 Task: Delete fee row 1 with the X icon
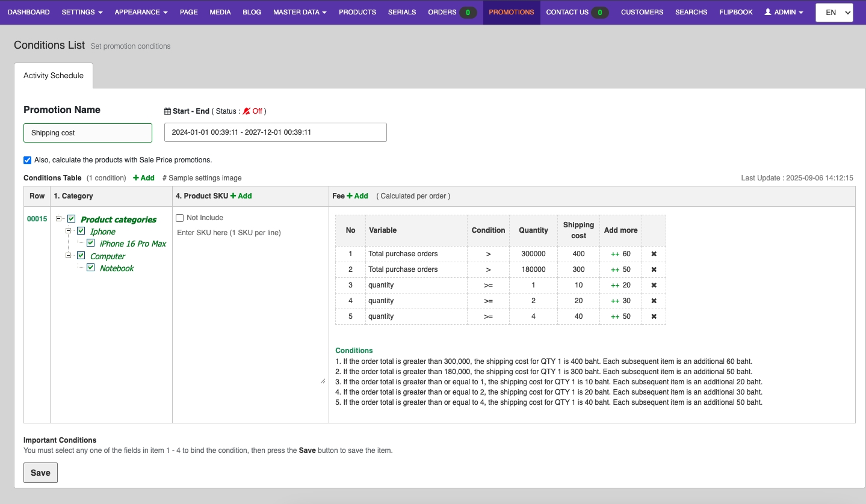point(654,254)
